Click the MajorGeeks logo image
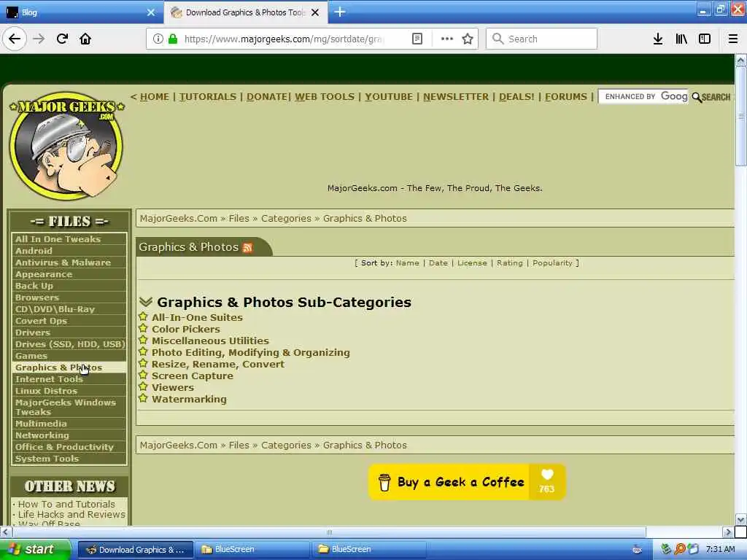This screenshot has height=560, width=747. tap(66, 146)
